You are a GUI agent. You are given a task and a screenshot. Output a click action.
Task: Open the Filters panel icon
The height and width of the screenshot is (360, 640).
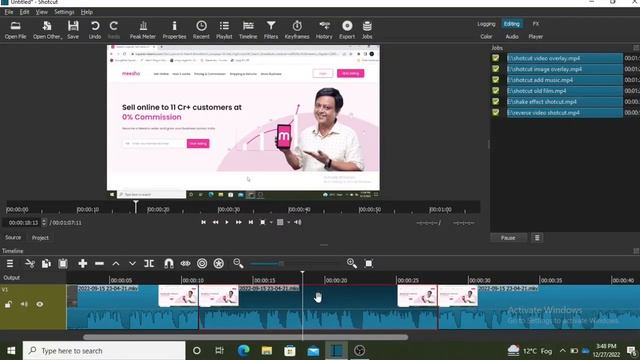[x=271, y=30]
